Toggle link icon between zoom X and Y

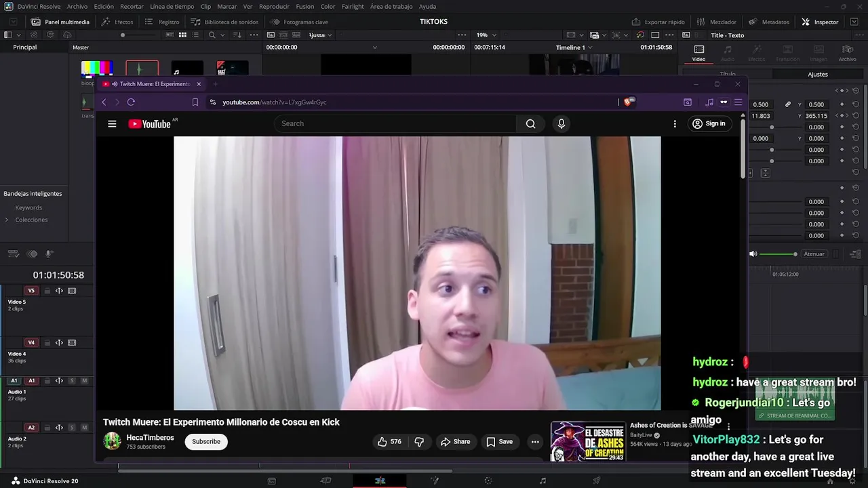(x=787, y=104)
